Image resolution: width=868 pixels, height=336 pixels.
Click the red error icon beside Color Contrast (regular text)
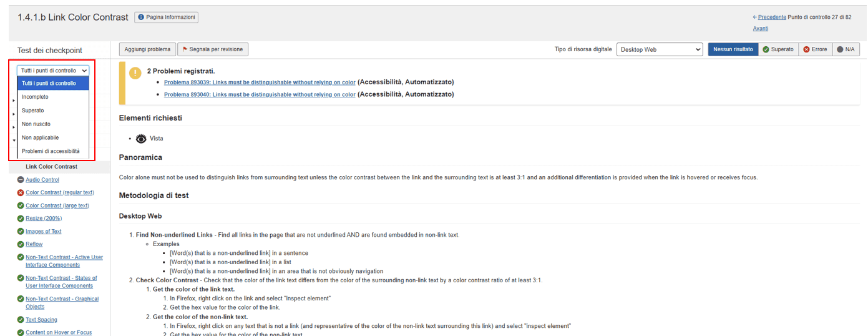(21, 193)
